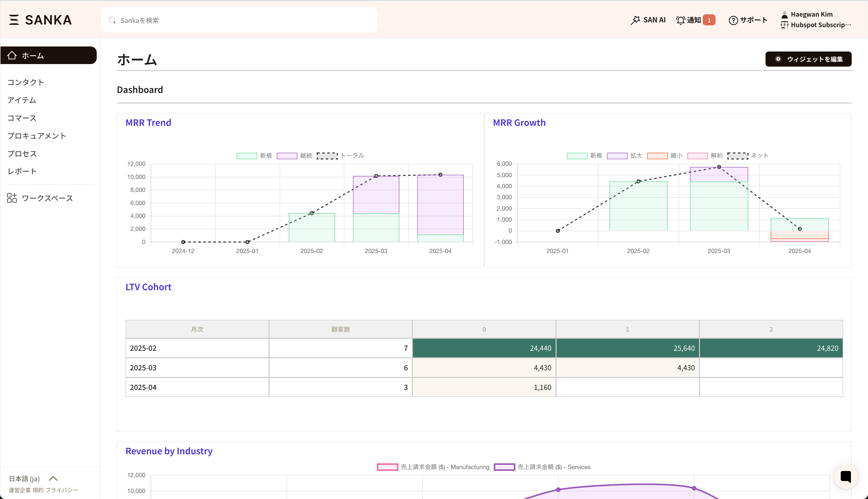
Task: Toggle 解約 legend in MRR Growth chart
Action: 704,156
